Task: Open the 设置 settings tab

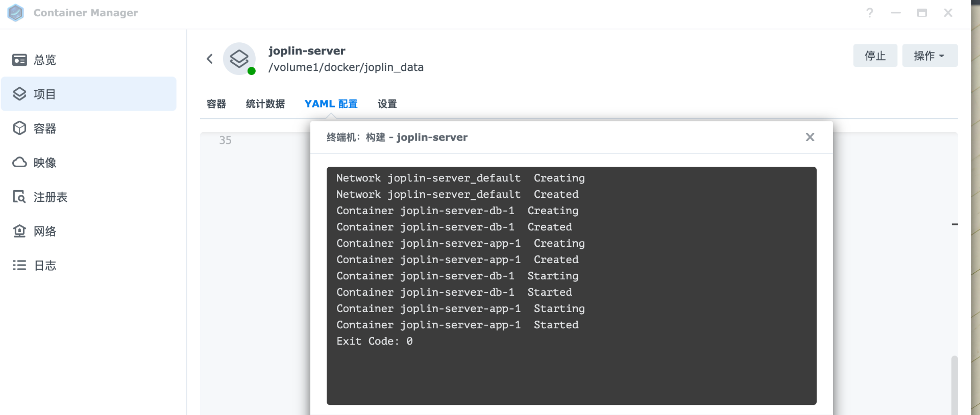Action: click(387, 104)
